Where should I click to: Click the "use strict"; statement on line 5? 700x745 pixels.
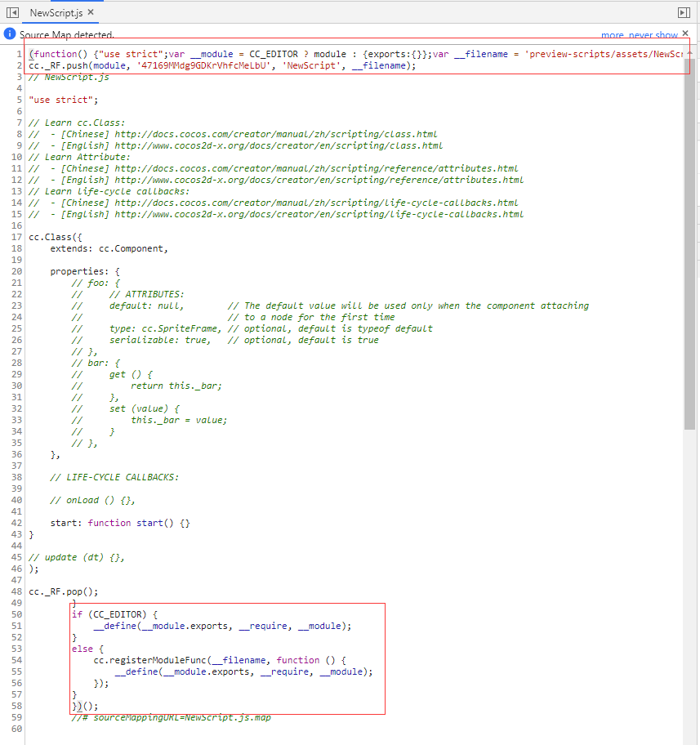click(x=63, y=100)
